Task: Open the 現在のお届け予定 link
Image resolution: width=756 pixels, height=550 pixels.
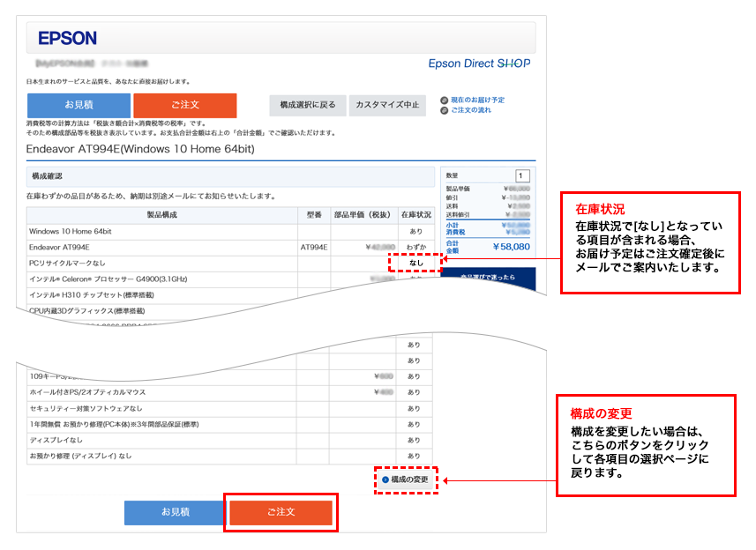Action: click(x=477, y=100)
